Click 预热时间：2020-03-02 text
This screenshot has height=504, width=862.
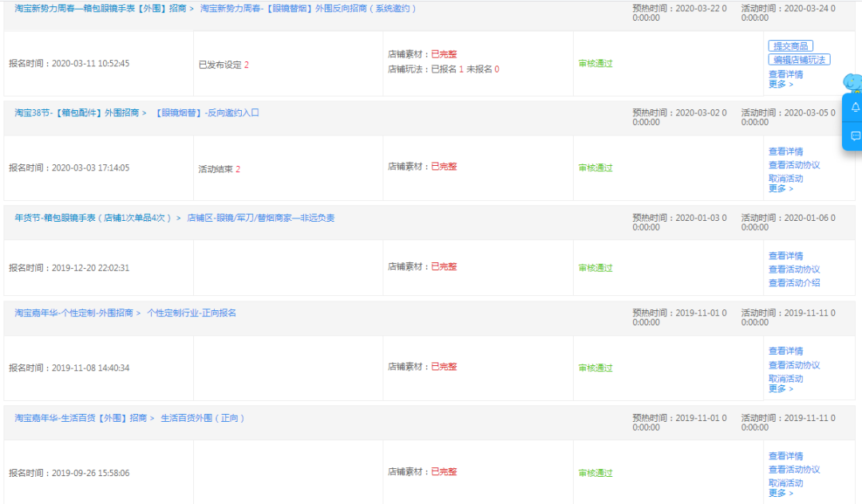tap(679, 117)
